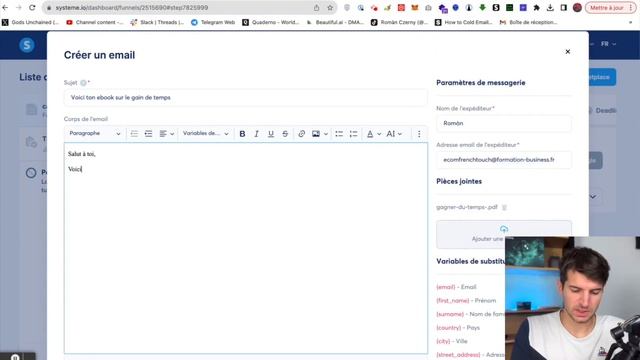
Task: Expand the image insert options arrow
Action: pyautogui.click(x=326, y=133)
